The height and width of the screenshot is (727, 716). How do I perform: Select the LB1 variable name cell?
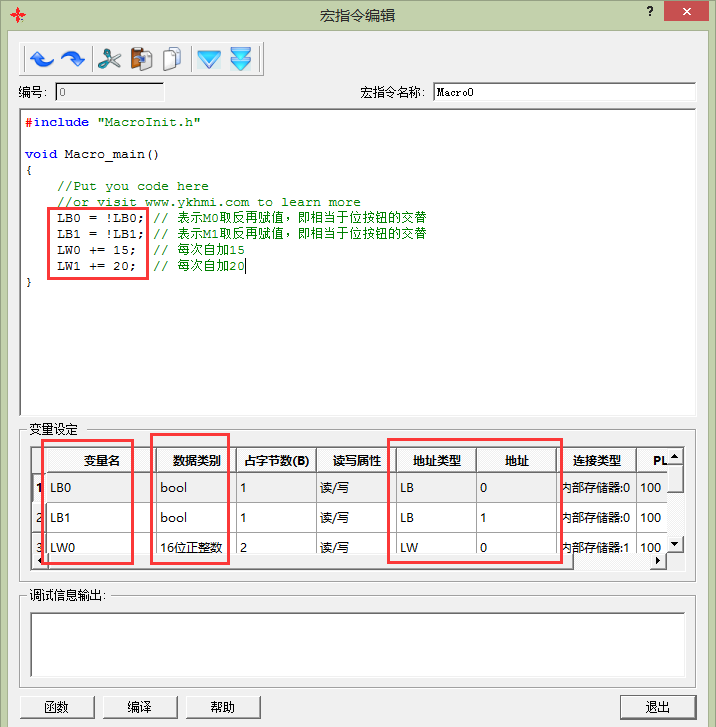click(90, 517)
